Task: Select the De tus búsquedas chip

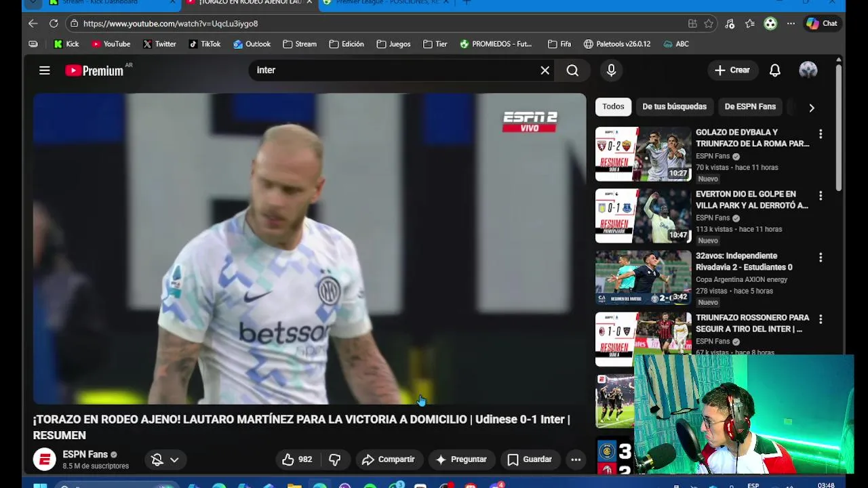Action: tap(674, 106)
